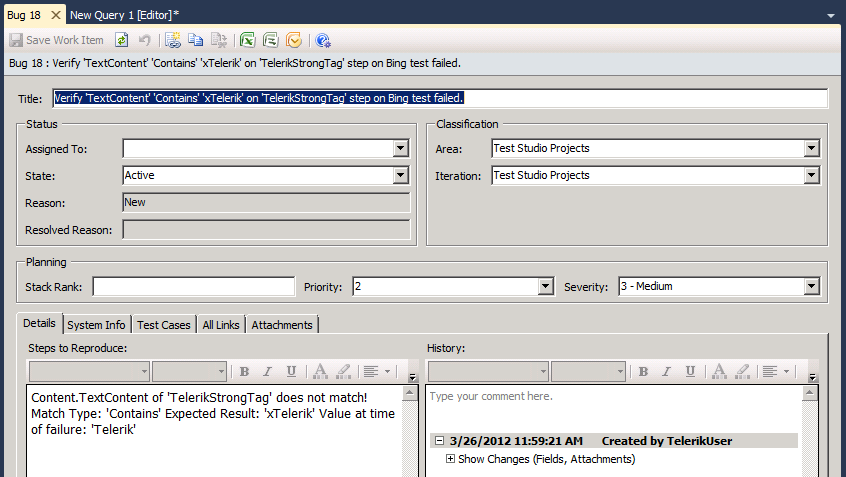
Task: Toggle Underline in Steps to Reproduce toolbar
Action: tap(291, 371)
